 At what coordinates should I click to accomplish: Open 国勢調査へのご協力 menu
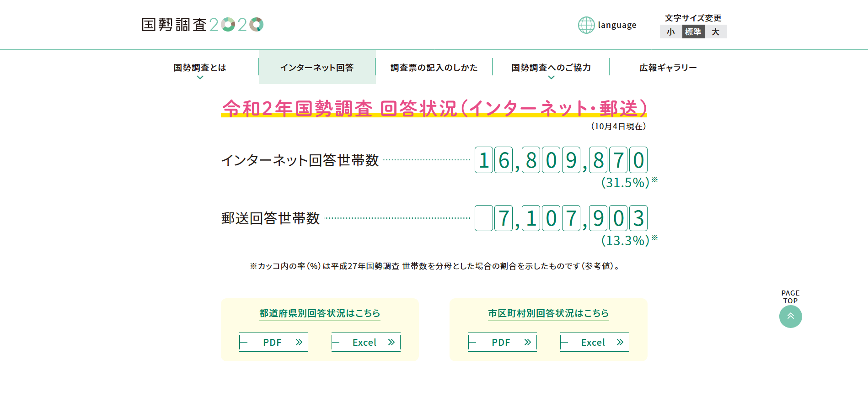coord(551,68)
